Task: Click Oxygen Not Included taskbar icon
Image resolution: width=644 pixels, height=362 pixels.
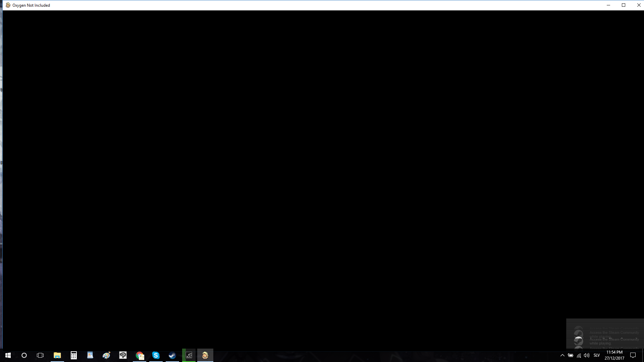Action: (x=205, y=355)
